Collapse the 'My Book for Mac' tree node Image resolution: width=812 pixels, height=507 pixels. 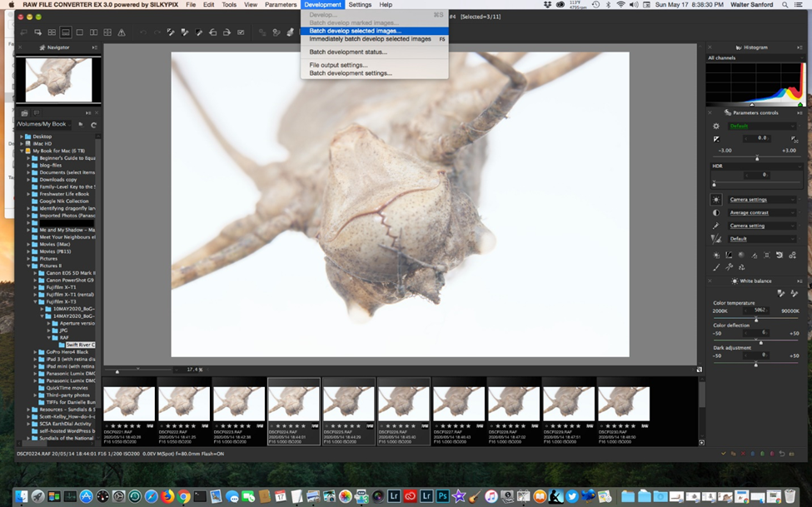22,151
